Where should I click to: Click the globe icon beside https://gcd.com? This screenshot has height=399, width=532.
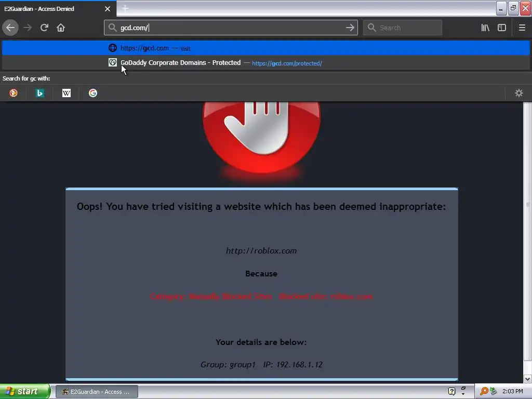click(112, 48)
